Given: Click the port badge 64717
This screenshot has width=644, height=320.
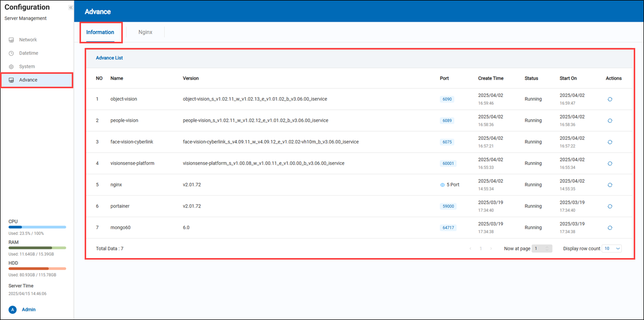Looking at the screenshot, I should (448, 228).
